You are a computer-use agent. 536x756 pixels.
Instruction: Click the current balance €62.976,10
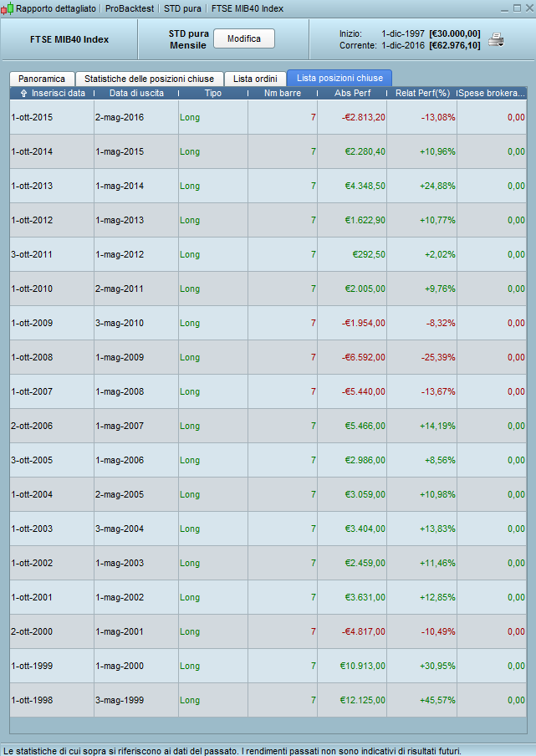pyautogui.click(x=455, y=45)
